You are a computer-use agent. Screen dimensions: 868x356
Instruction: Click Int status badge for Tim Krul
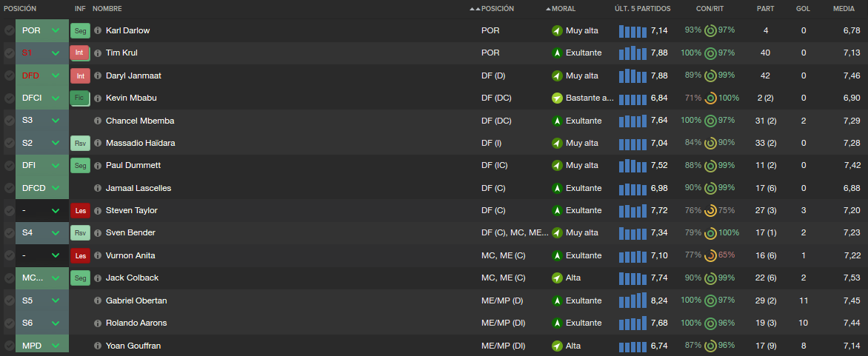coord(80,53)
